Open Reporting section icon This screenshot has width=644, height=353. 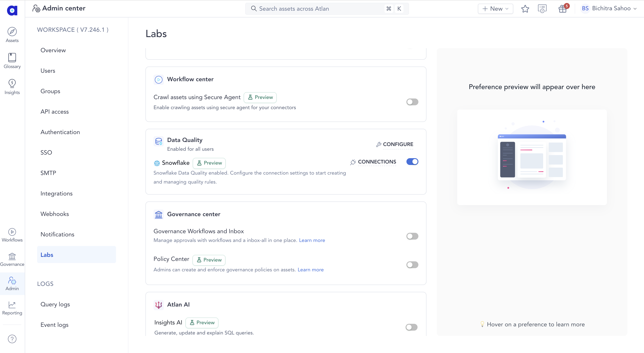[x=12, y=308]
